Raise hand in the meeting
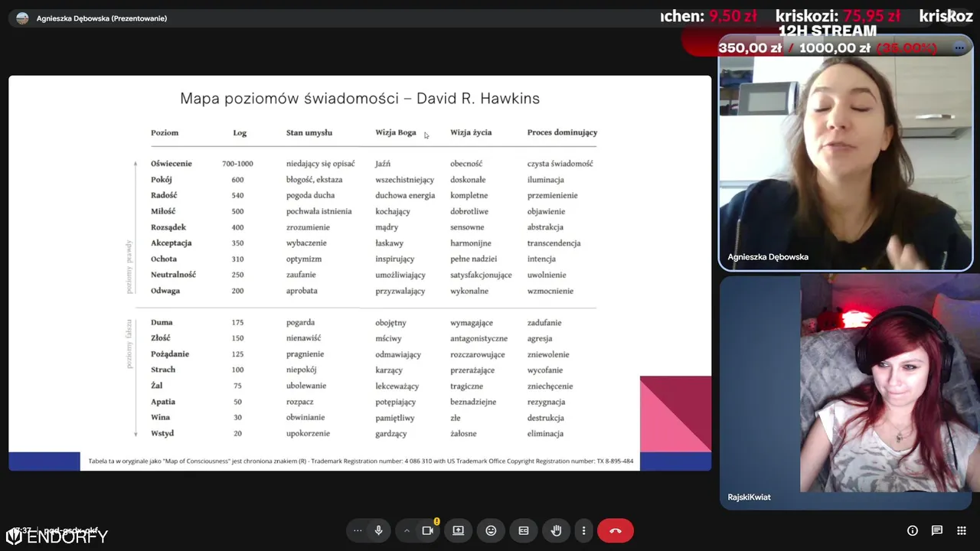The image size is (980, 551). [x=557, y=530]
